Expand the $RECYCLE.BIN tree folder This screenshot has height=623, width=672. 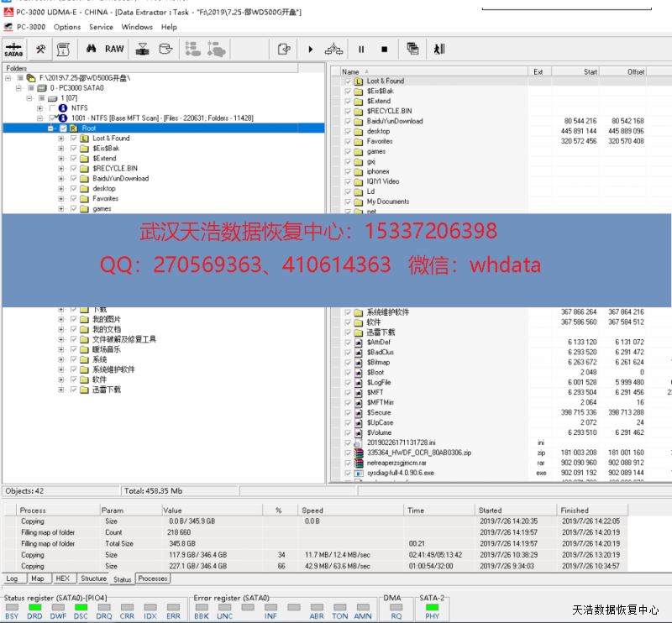coord(61,169)
